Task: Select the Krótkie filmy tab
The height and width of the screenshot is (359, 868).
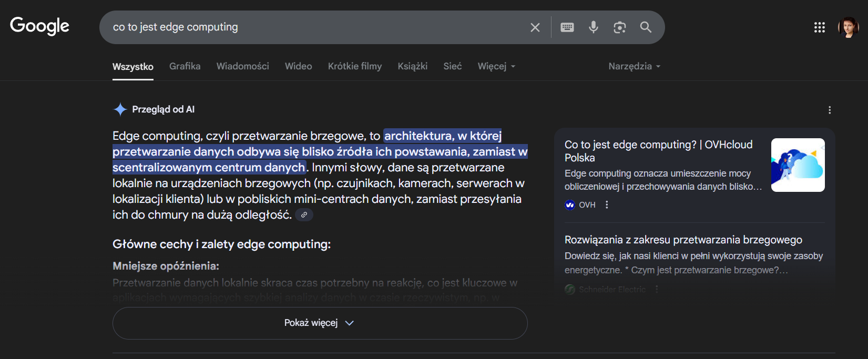Action: [354, 66]
